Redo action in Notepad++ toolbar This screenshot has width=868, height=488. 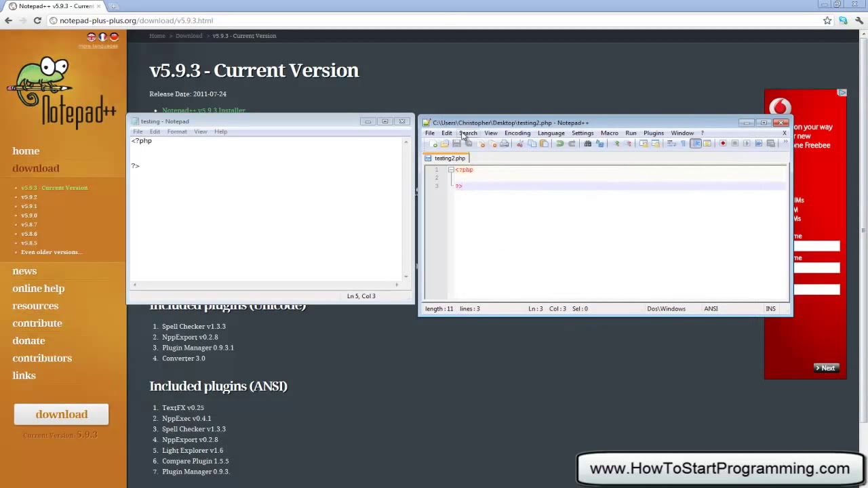(x=572, y=144)
